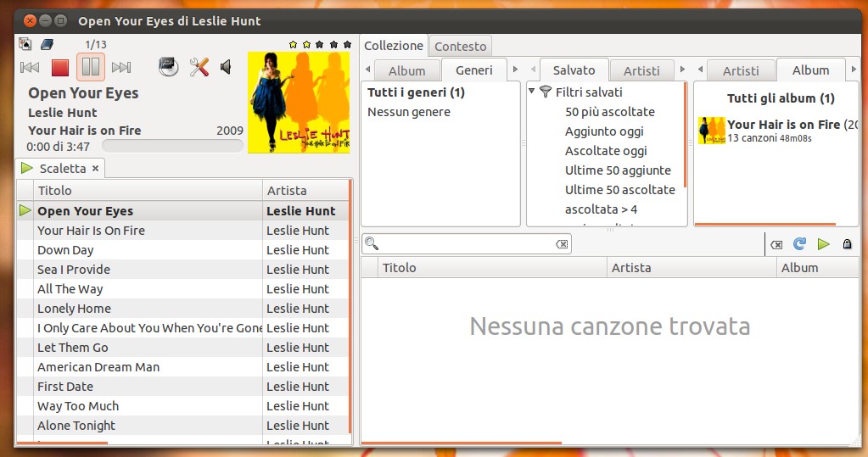The height and width of the screenshot is (457, 868).
Task: Click the playlist vertical scrollbar
Action: [350, 306]
